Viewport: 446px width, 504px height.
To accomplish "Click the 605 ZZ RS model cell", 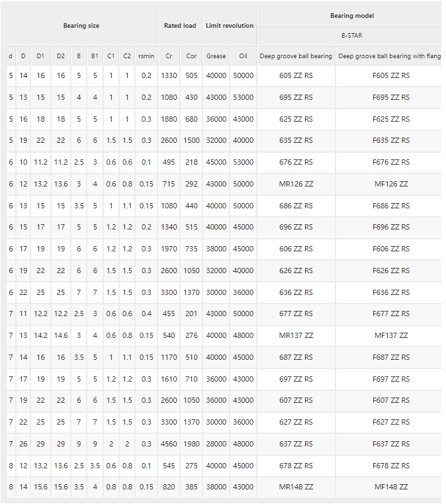I will tap(296, 75).
